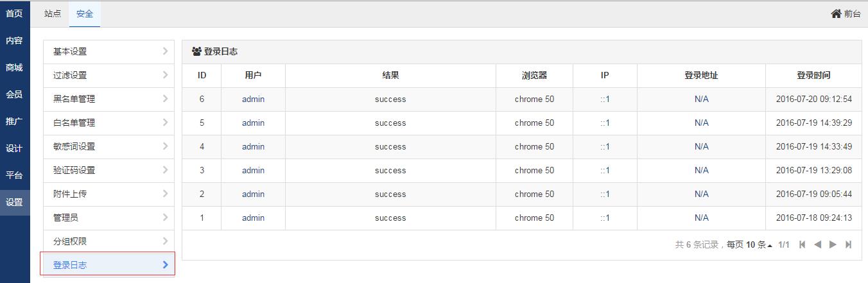Expand the 基本设置 chevron arrow

[x=165, y=51]
